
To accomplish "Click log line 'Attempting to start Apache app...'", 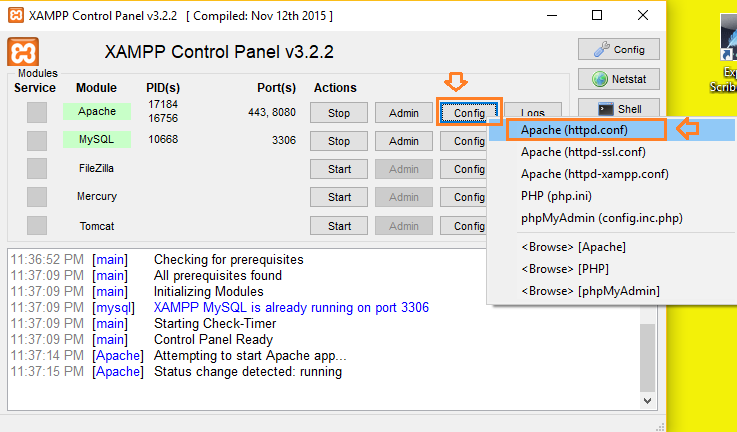I will 250,355.
